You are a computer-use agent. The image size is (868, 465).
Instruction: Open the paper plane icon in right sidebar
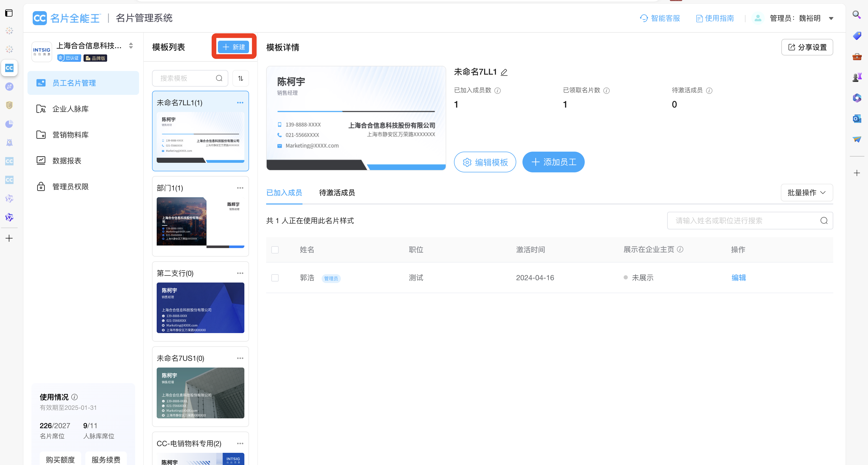pyautogui.click(x=857, y=139)
